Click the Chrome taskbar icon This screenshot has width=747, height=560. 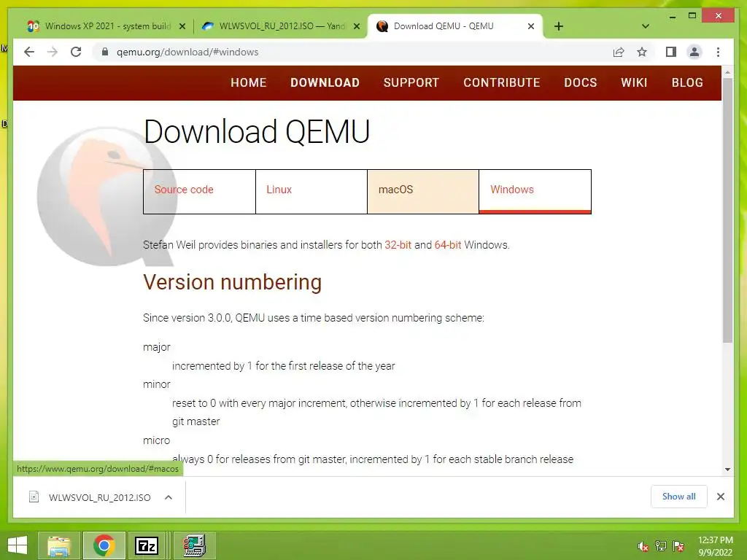click(x=104, y=545)
